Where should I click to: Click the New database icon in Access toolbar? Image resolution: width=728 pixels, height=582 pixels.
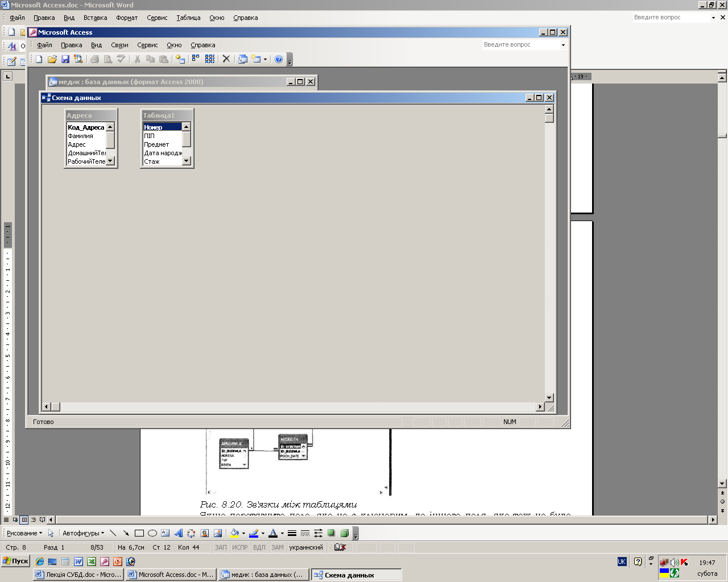coord(39,59)
